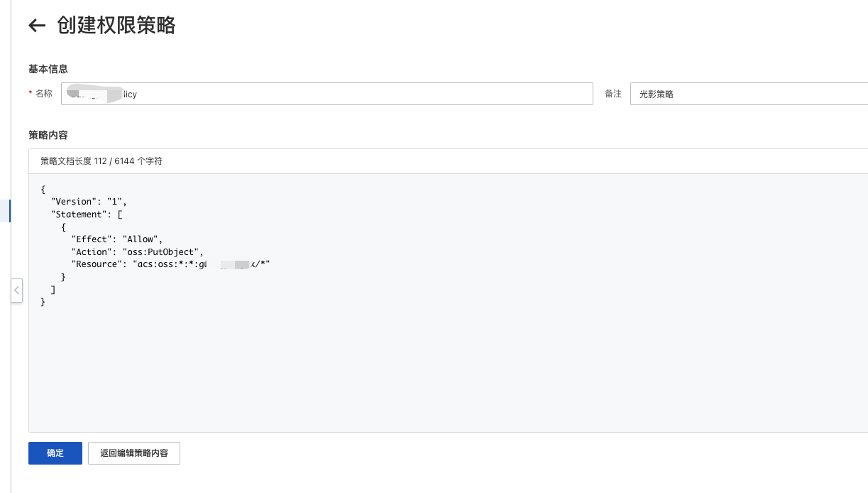Click the blue active marker on the left sidebar
This screenshot has height=493, width=868.
pyautogui.click(x=9, y=211)
